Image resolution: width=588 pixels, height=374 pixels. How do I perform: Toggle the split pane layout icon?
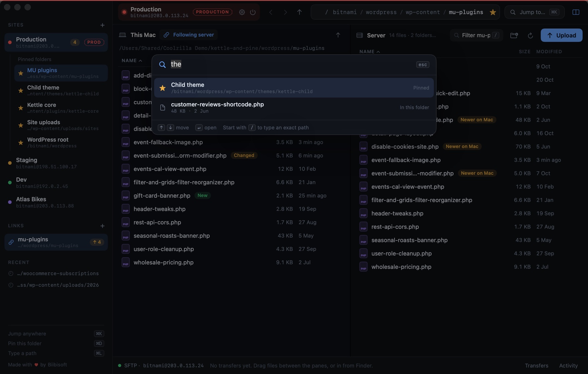[x=576, y=12]
